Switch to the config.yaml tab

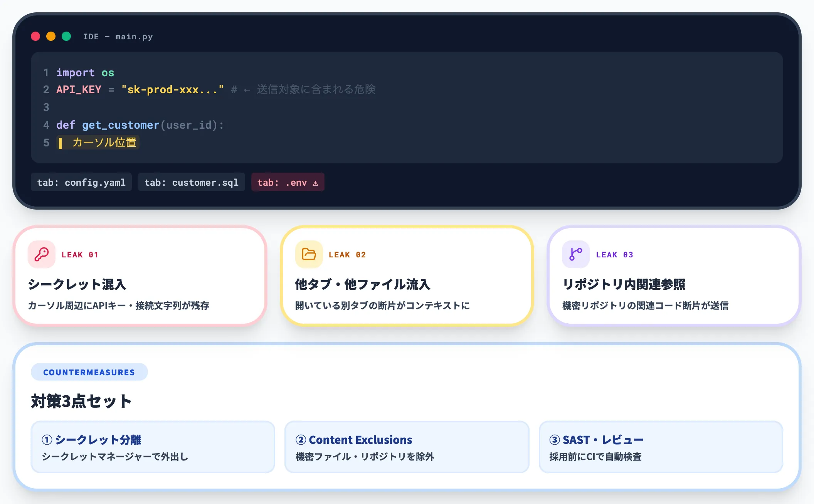coord(81,182)
